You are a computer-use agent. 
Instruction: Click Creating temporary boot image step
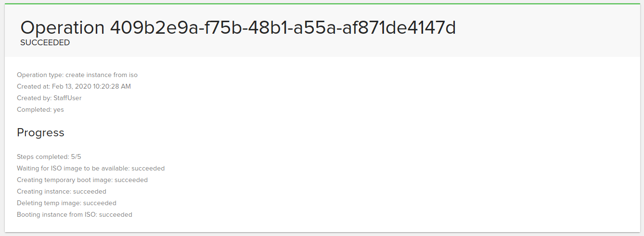[82, 180]
